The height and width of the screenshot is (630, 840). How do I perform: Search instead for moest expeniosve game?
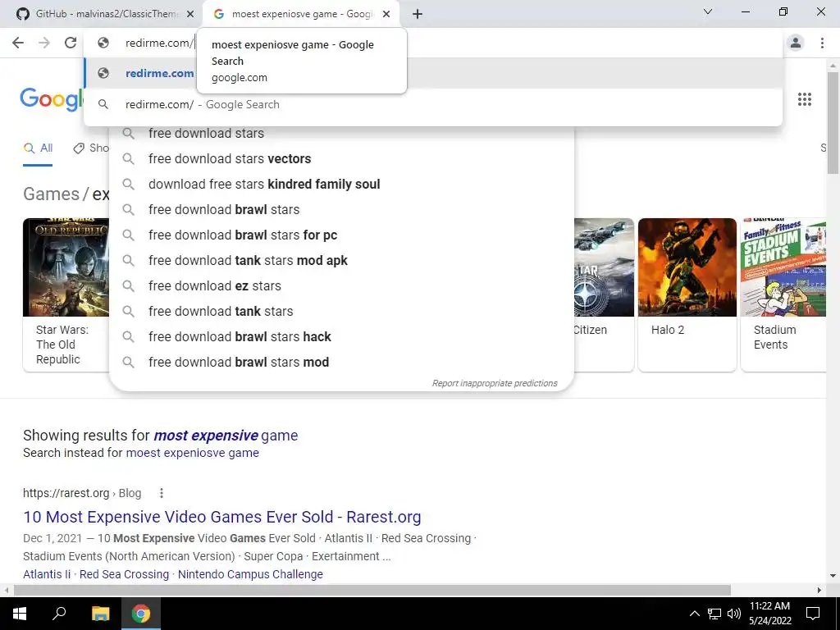coord(192,453)
